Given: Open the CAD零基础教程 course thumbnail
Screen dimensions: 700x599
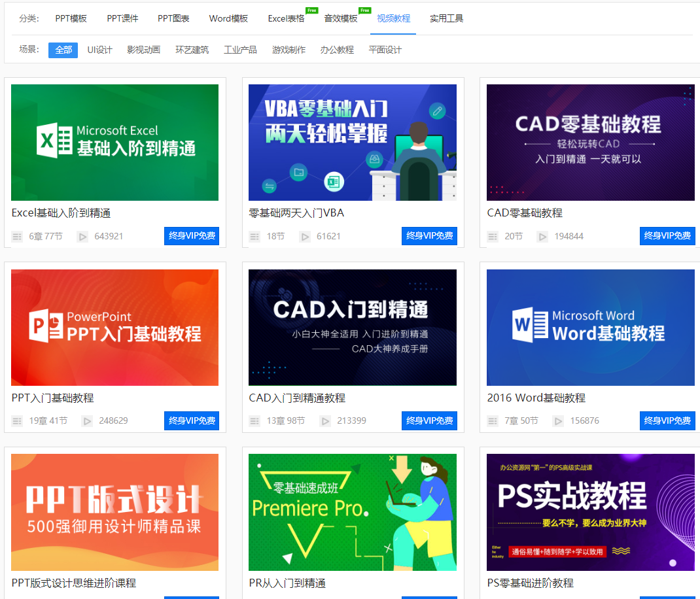Looking at the screenshot, I should tap(591, 143).
